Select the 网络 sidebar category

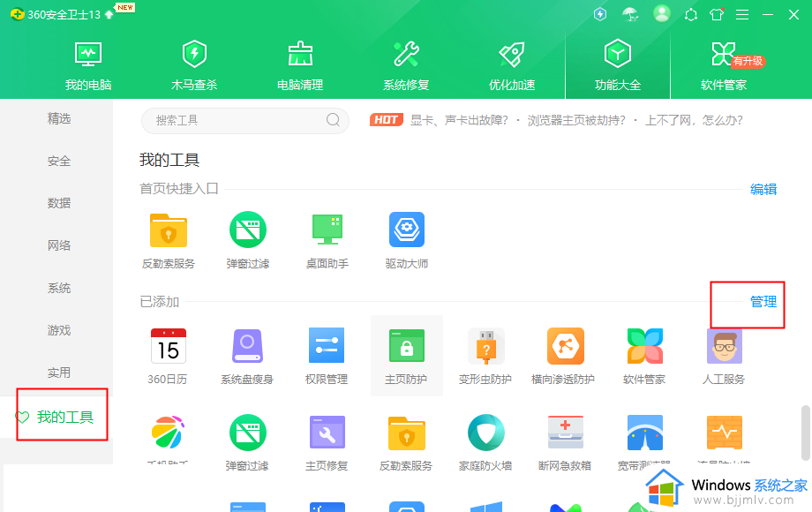(x=58, y=245)
